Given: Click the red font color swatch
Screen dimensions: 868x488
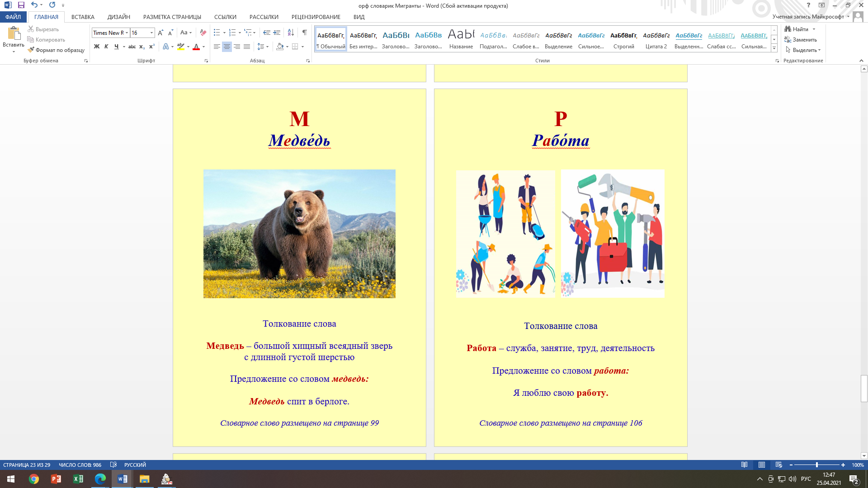Looking at the screenshot, I should [196, 47].
